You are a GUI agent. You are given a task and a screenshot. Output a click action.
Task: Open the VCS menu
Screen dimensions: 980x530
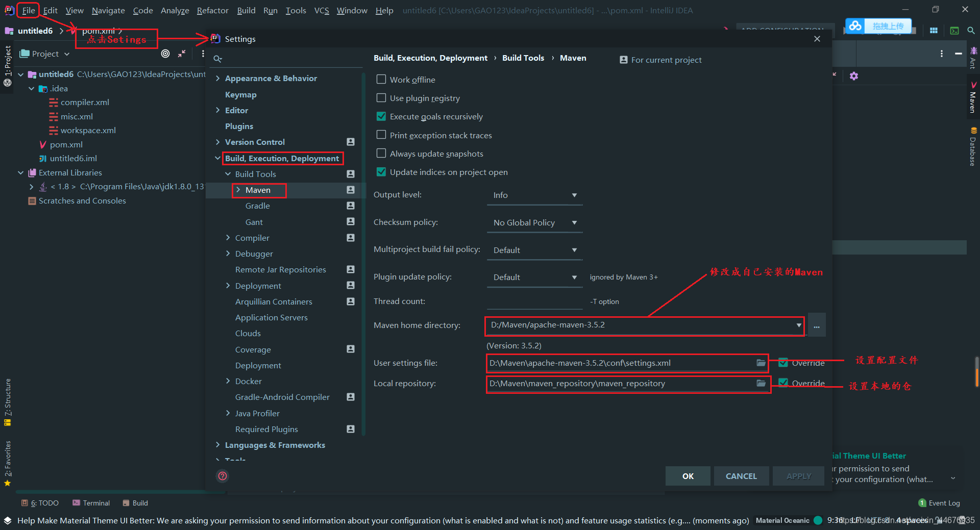[x=322, y=10]
